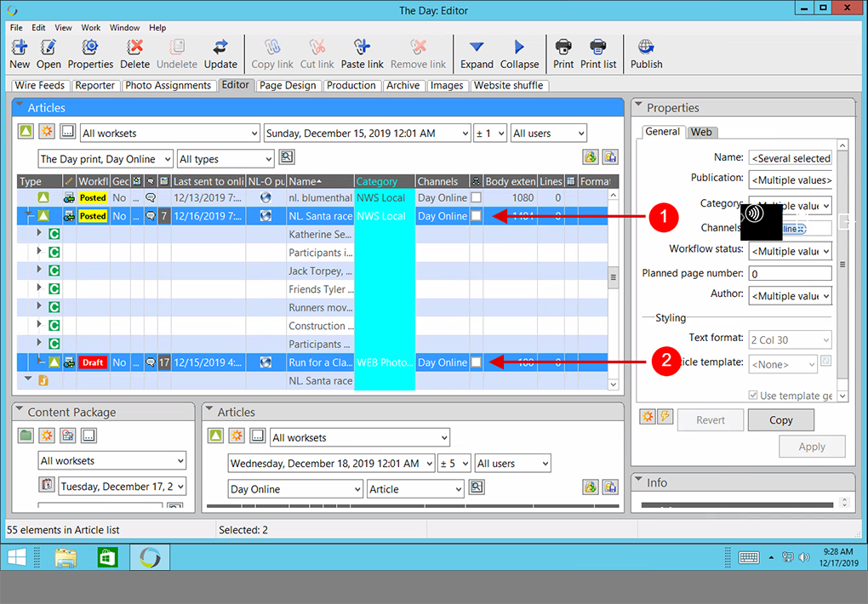Toggle checkbox in NL. Santa race row

(x=476, y=216)
